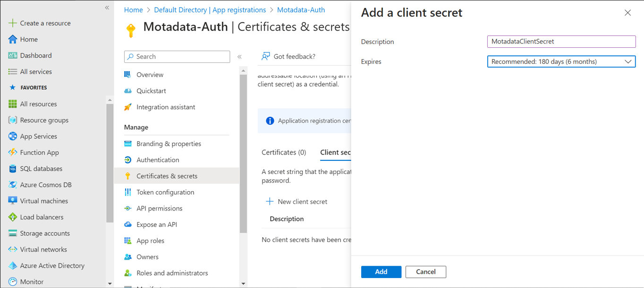The width and height of the screenshot is (644, 288).
Task: Click the Authentication icon
Action: 128,160
